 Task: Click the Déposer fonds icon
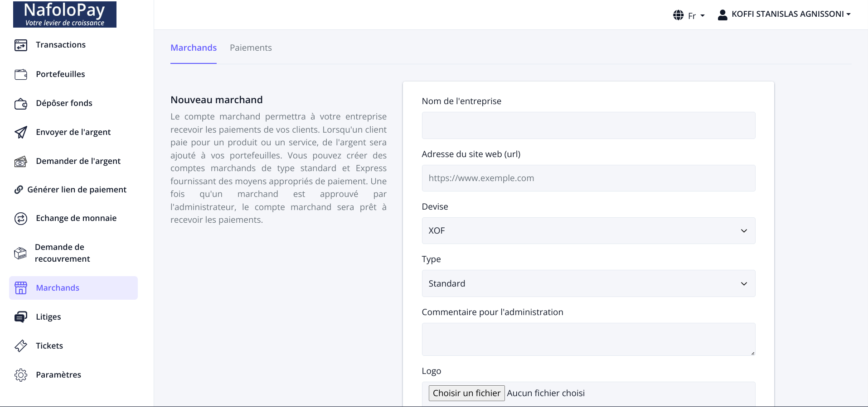pyautogui.click(x=21, y=104)
